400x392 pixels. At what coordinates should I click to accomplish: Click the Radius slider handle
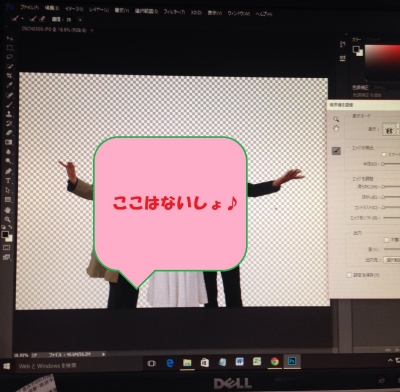click(x=383, y=164)
